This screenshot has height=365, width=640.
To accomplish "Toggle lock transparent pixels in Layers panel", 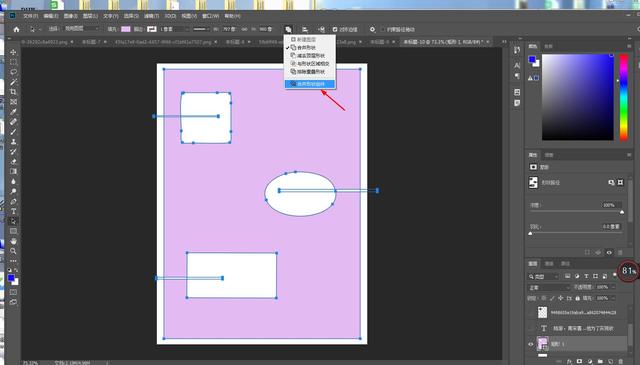I will click(544, 298).
